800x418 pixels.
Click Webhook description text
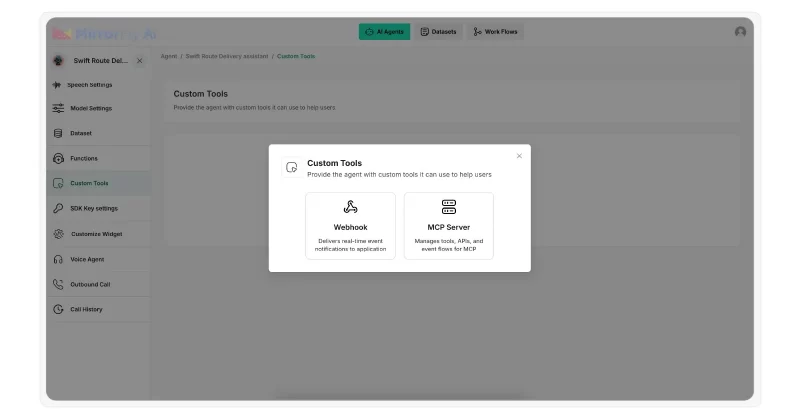pyautogui.click(x=350, y=245)
